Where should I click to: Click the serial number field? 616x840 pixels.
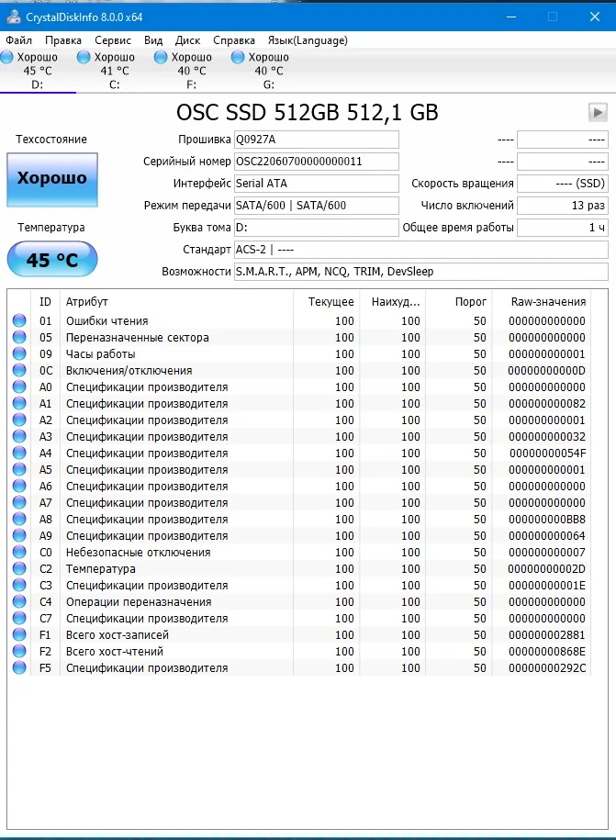[317, 162]
